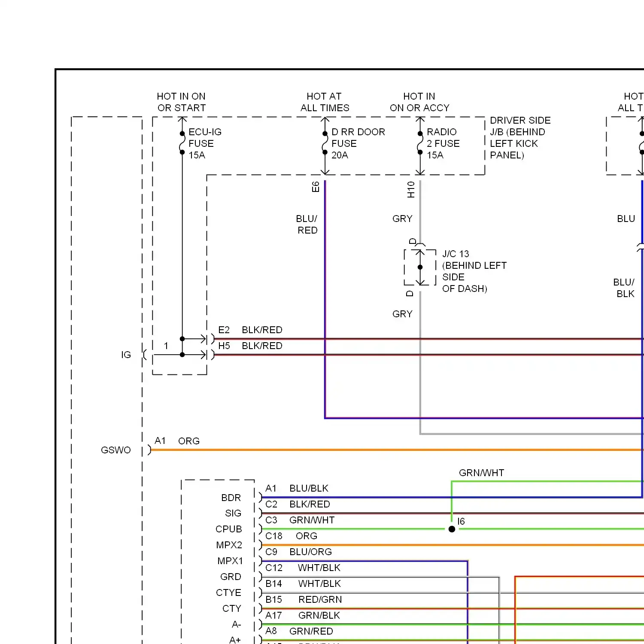Select the "BDR" terminal label
The image size is (644, 644).
[x=231, y=498]
